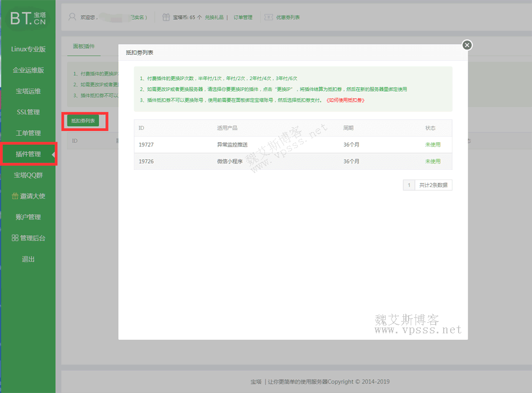Click the grid icon beside 管理后台
Screen dimensions: 532x393
[15, 238]
